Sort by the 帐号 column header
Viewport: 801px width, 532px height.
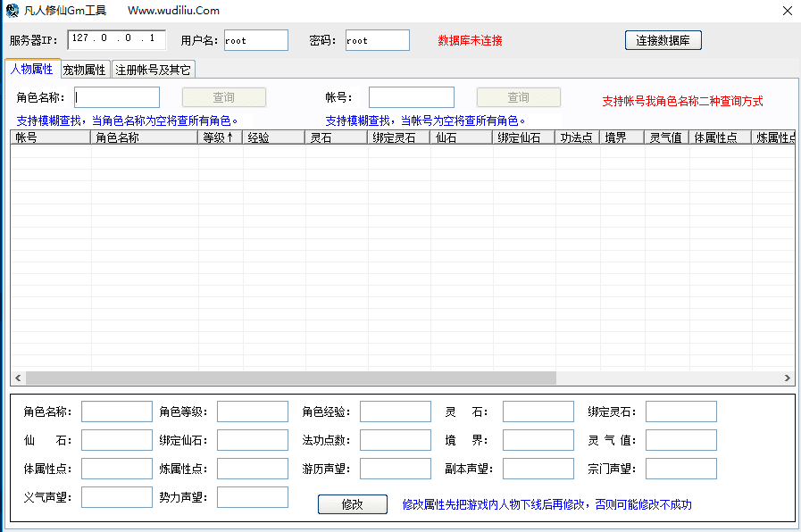51,137
